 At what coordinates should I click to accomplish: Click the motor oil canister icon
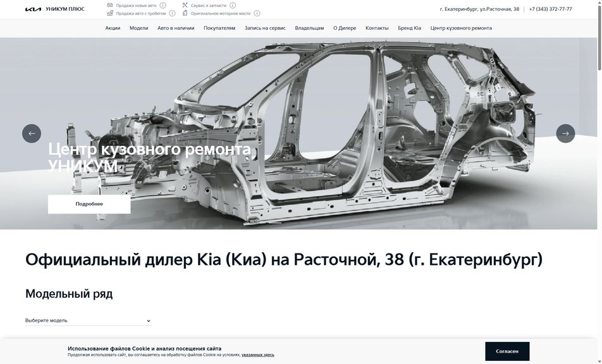185,13
